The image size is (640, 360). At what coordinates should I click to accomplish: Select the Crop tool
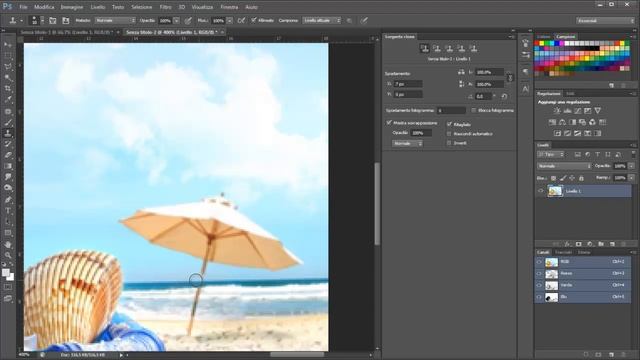click(8, 89)
